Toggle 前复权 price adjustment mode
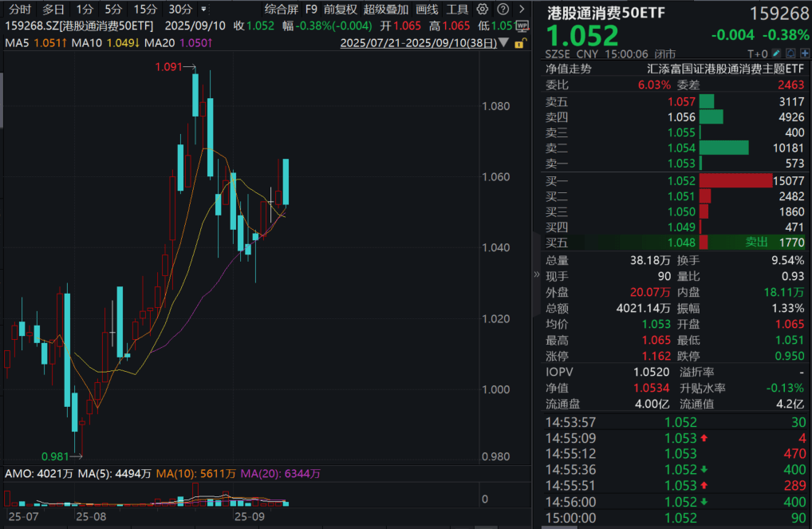The width and height of the screenshot is (812, 529). (x=341, y=10)
